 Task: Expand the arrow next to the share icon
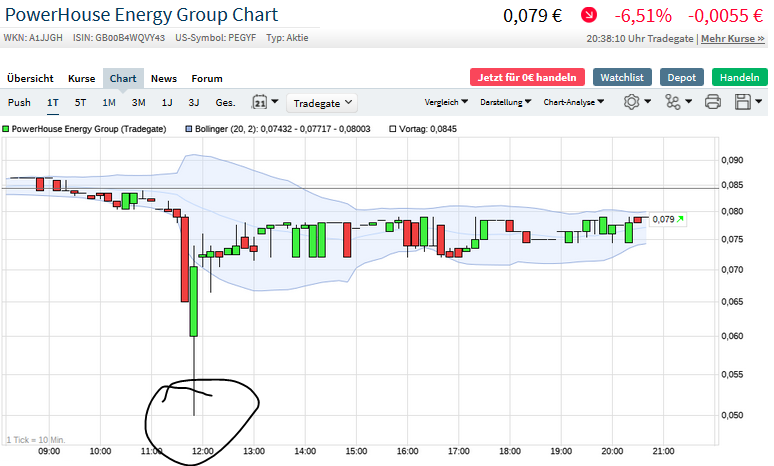click(689, 102)
